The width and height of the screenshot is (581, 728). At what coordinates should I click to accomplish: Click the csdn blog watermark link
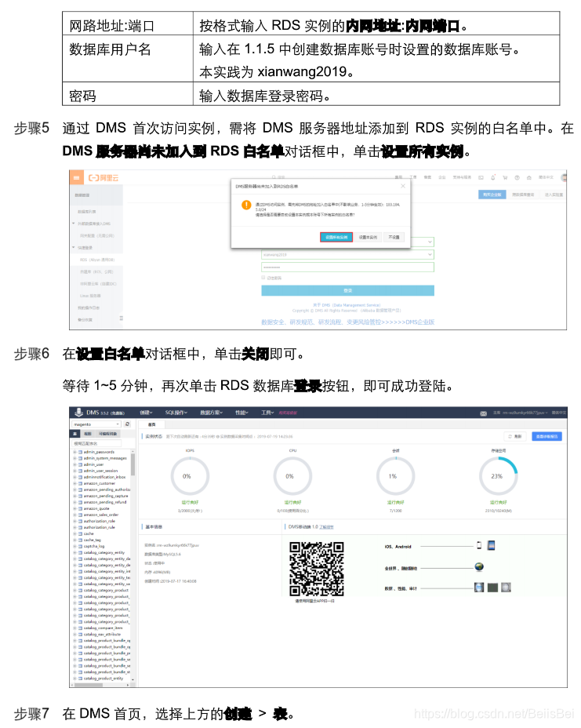(494, 714)
